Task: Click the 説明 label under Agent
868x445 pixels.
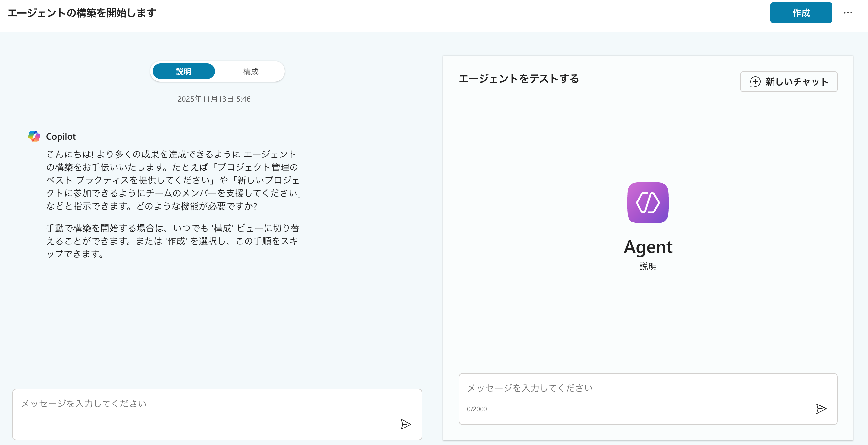Action: pos(648,266)
